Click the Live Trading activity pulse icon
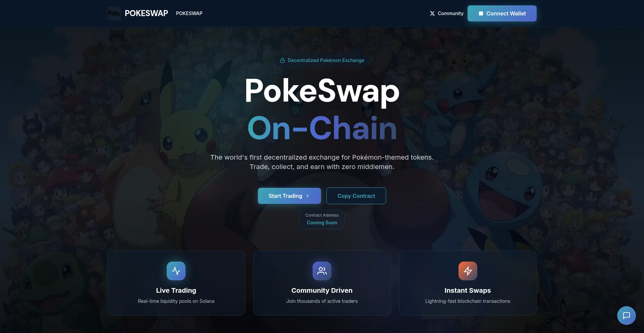This screenshot has height=333, width=644. click(x=176, y=271)
